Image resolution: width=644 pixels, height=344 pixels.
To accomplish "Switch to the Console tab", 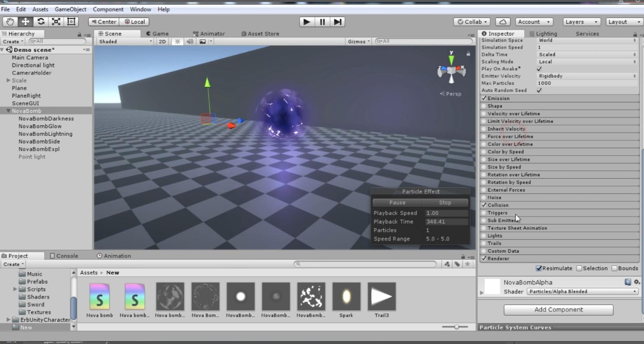I will [64, 256].
